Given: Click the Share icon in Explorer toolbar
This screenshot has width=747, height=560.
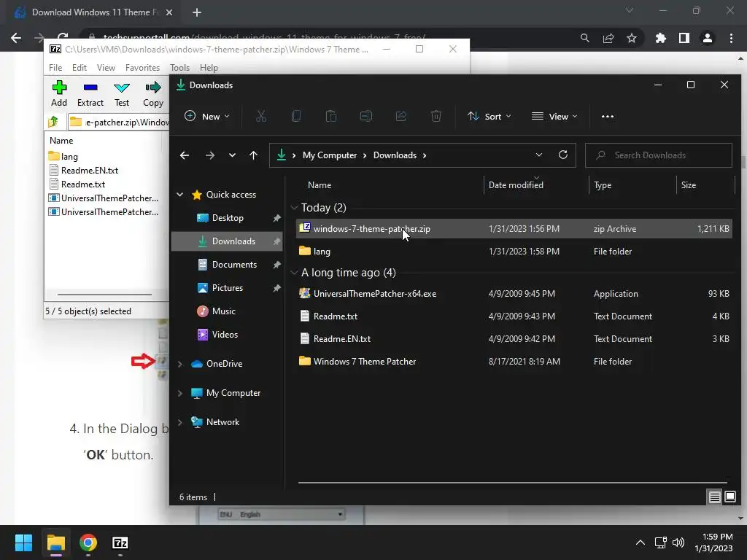Looking at the screenshot, I should click(x=401, y=116).
